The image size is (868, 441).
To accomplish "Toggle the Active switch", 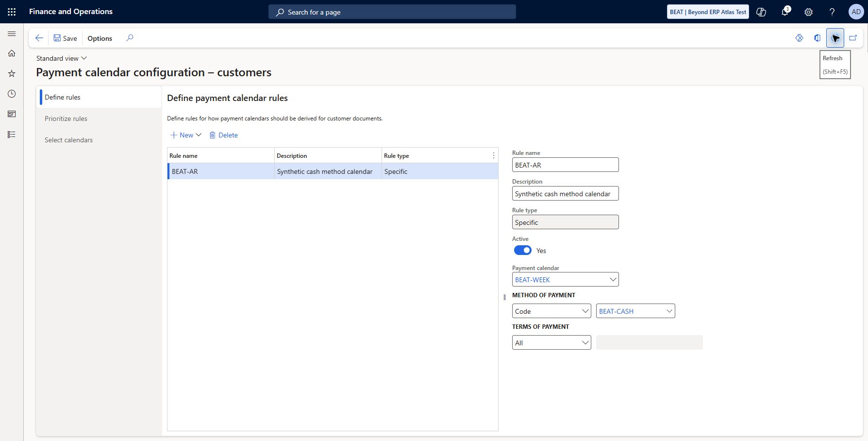I will point(523,251).
